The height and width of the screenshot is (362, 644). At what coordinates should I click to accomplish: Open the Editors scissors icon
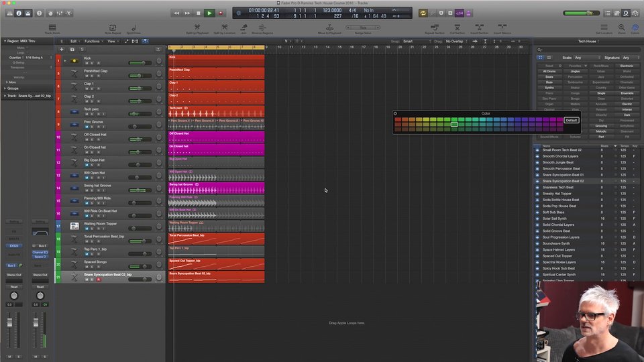(x=69, y=13)
